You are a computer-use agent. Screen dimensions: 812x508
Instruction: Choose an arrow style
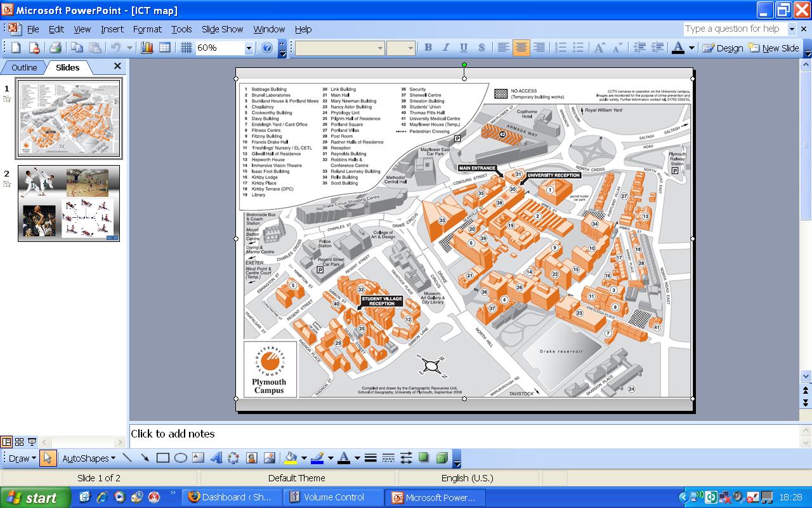pos(406,458)
